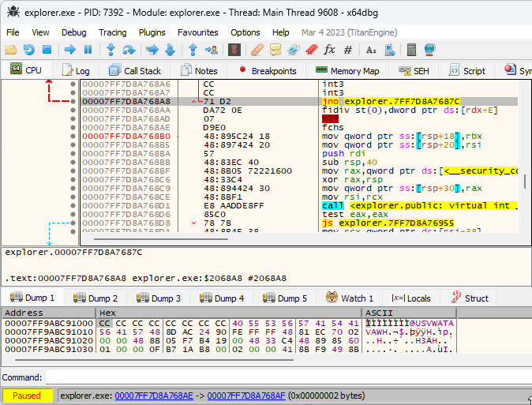Click the disassembly horizontal scrollbar

[x=161, y=239]
